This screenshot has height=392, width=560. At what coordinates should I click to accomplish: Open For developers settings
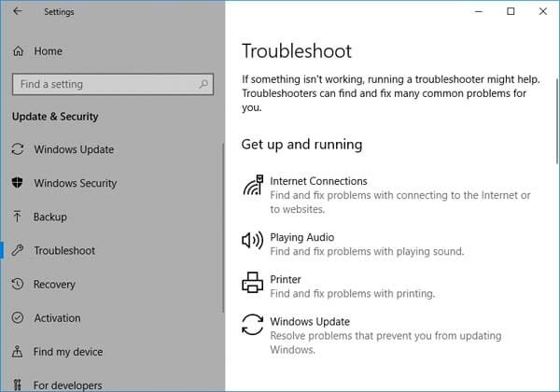(x=67, y=385)
